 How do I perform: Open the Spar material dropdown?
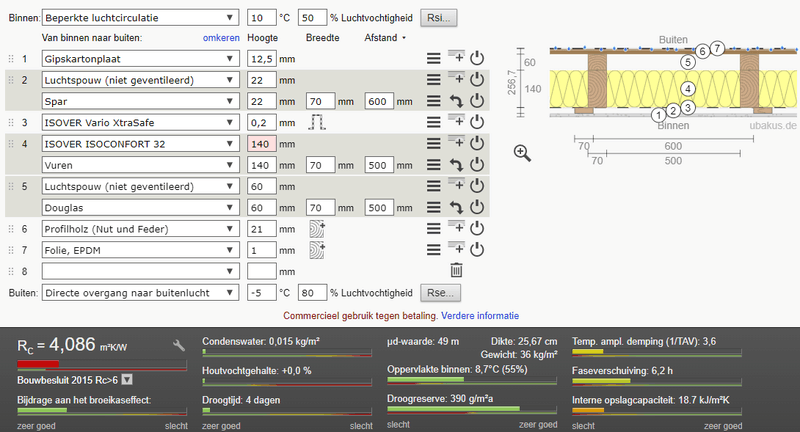(140, 101)
